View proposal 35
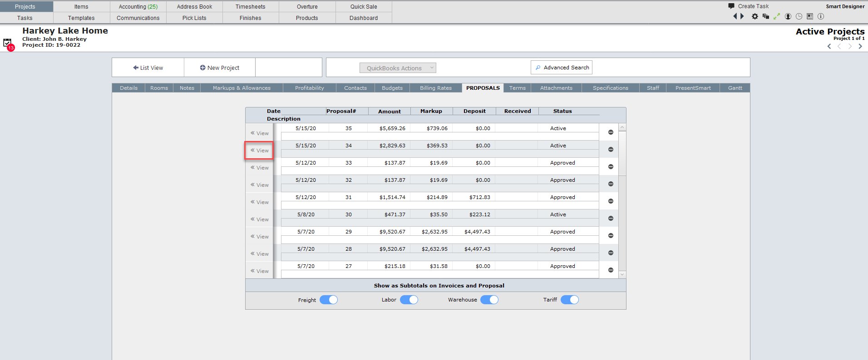This screenshot has height=360, width=868. coord(259,133)
